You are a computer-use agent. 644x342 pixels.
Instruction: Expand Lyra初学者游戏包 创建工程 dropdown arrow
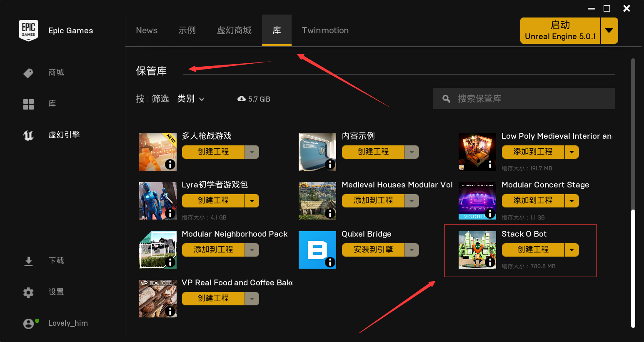[252, 201]
